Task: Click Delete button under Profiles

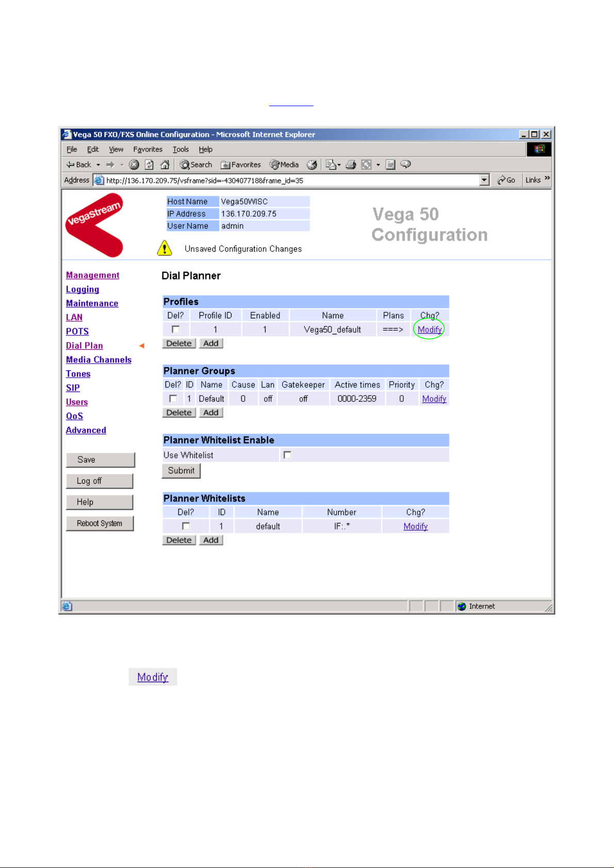Action: [x=179, y=344]
